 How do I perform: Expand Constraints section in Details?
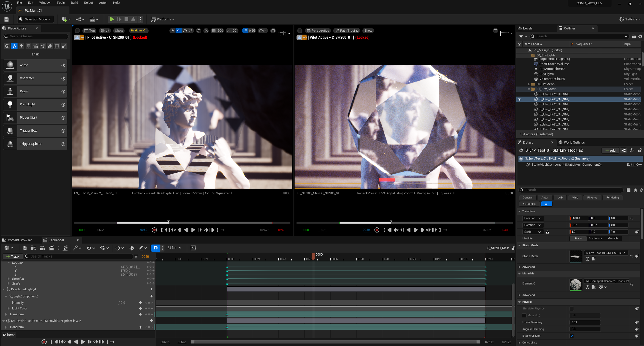[519, 343]
